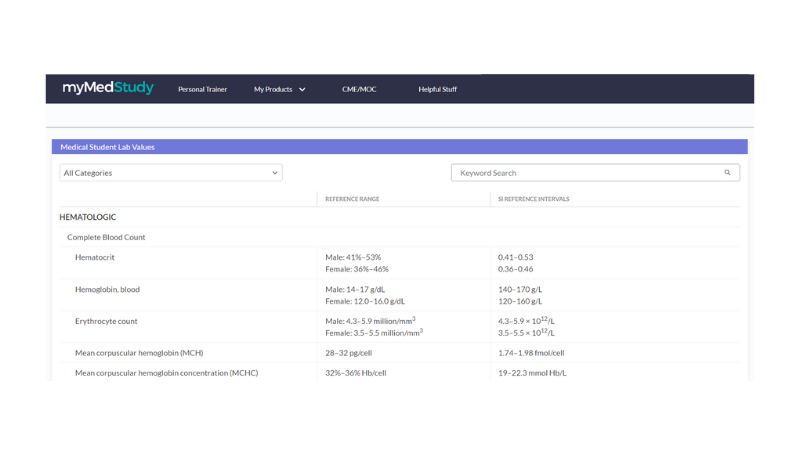
Task: Click the SI value 0.36–0.46
Action: pyautogui.click(x=515, y=269)
